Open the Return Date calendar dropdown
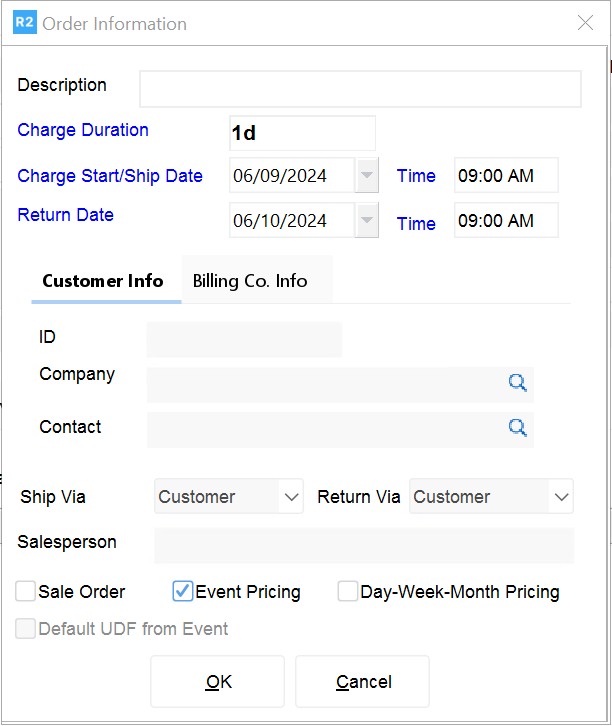 tap(367, 221)
